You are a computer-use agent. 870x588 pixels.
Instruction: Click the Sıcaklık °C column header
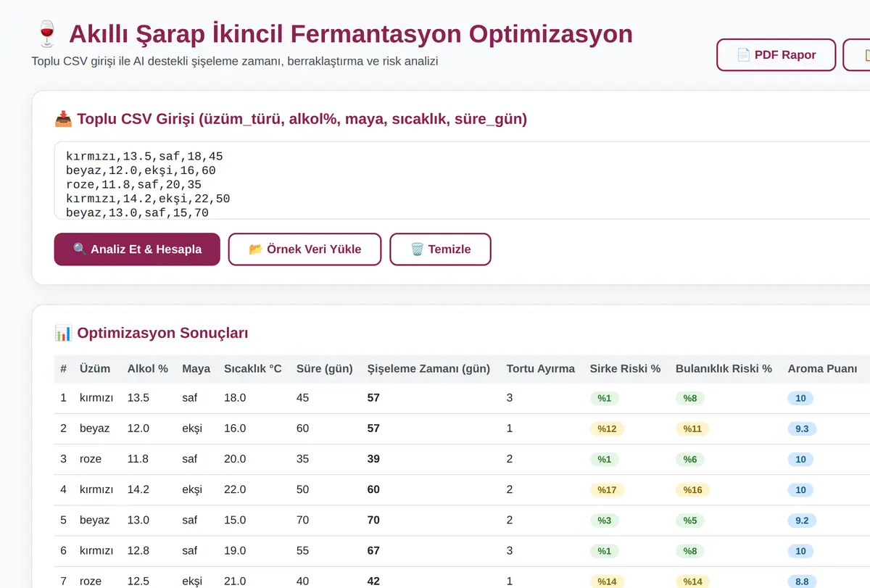[x=253, y=368]
